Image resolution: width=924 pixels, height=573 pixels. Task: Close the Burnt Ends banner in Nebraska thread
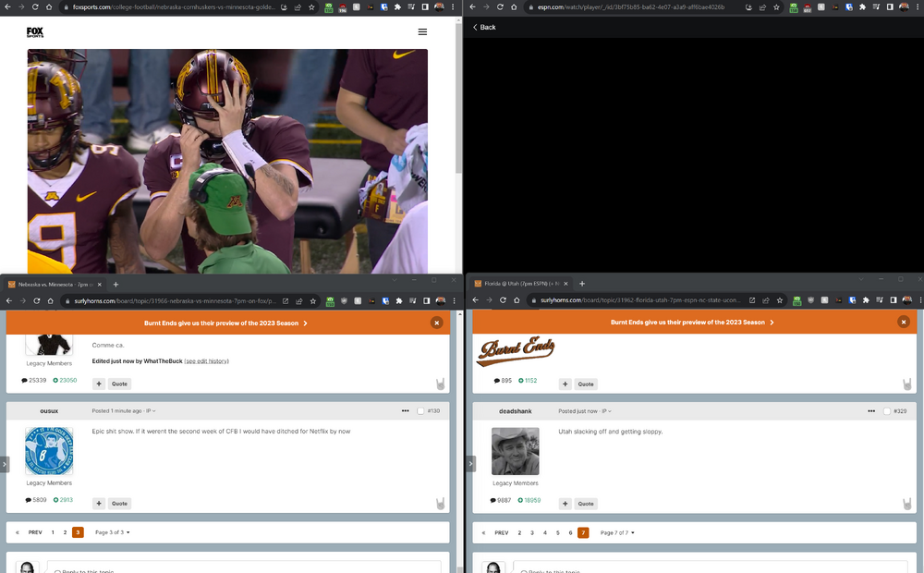436,323
